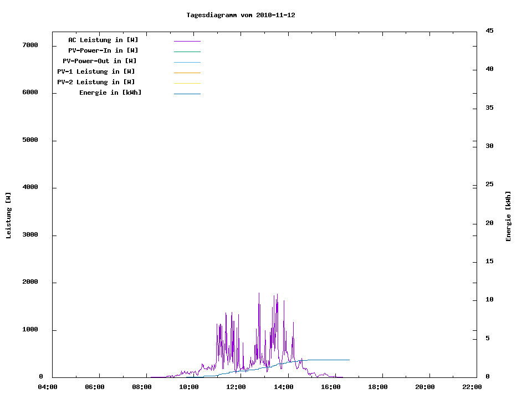Click the yellow PV-2 Leistung legend line
The width and height of the screenshot is (532, 399).
[187, 83]
